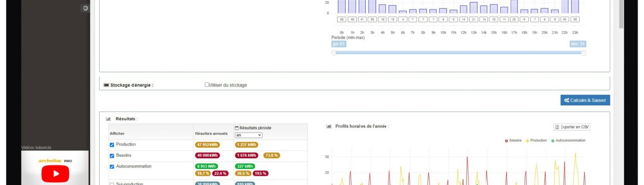Viewport: 644px width, 185px height.
Task: Toggle the Besoins series in the chart legend
Action: pos(513,141)
